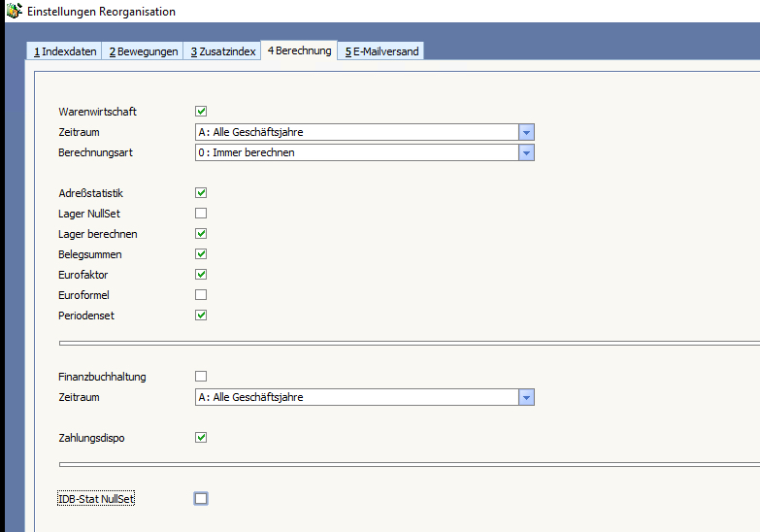Check the Euroformel checkbox

coord(201,295)
